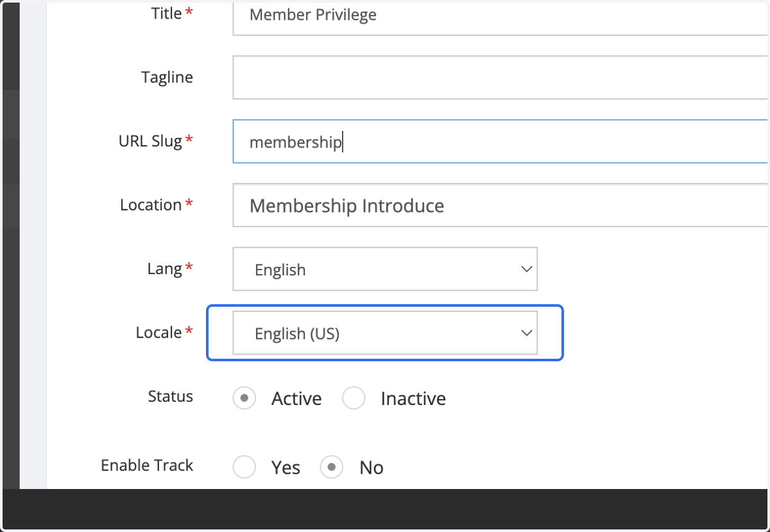This screenshot has width=770, height=532.
Task: Click the Status label text
Action: pos(170,396)
